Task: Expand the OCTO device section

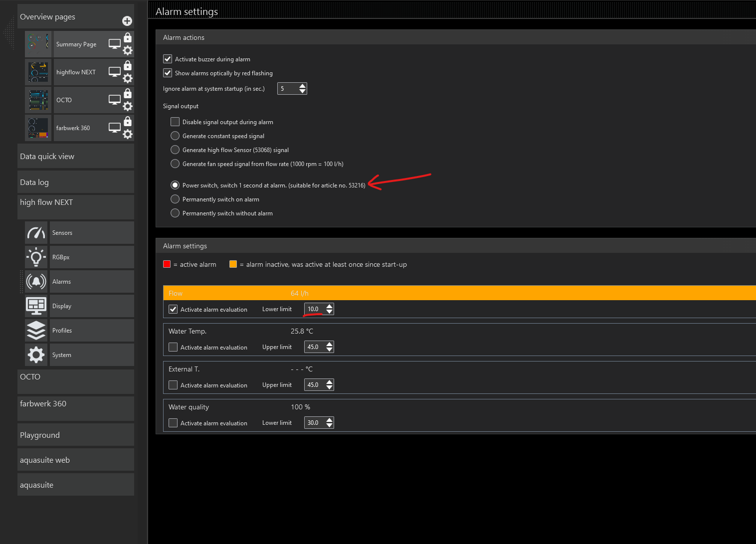Action: point(76,377)
